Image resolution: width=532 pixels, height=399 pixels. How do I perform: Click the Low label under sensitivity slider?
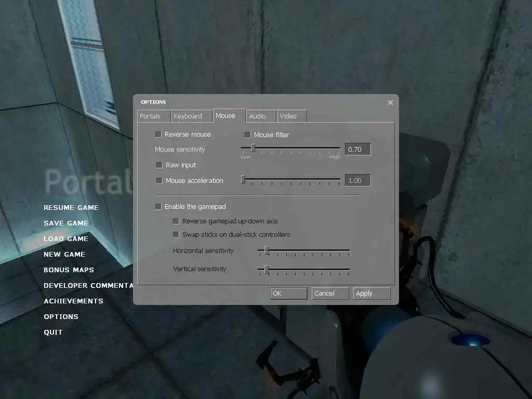246,157
